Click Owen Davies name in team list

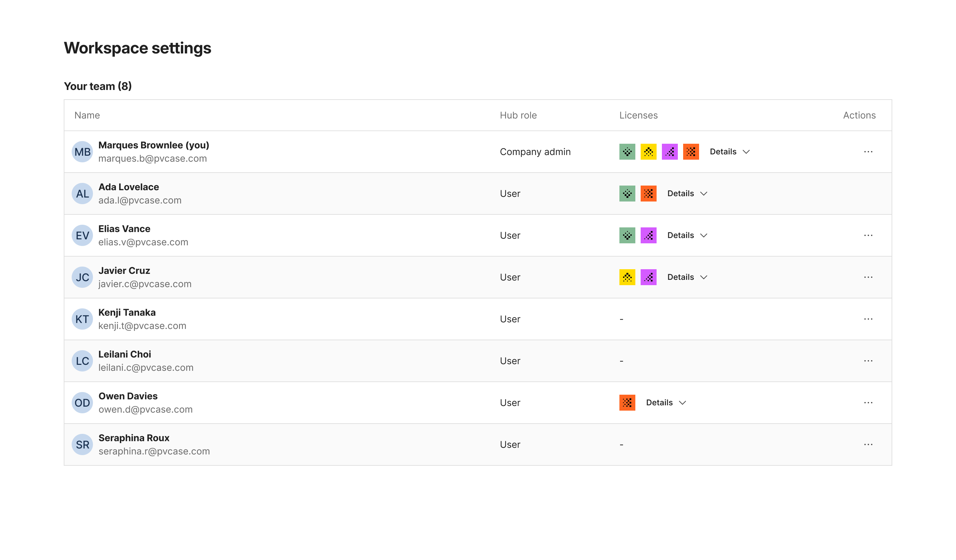(x=128, y=396)
